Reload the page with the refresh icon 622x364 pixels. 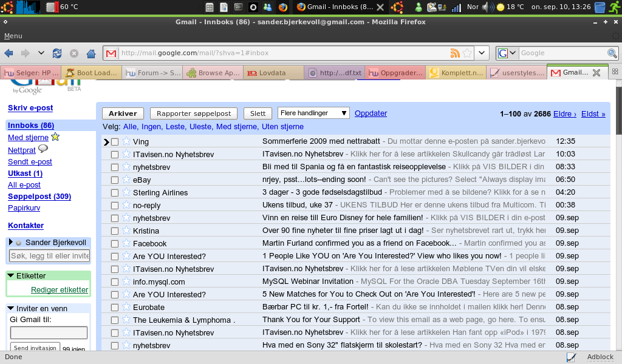tap(57, 53)
